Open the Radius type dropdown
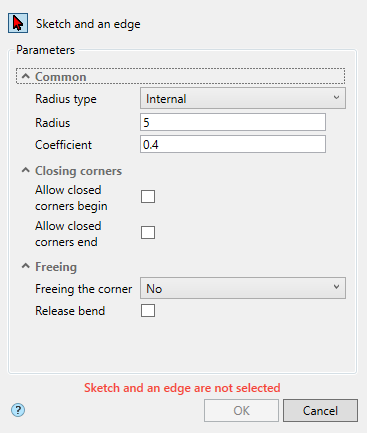The height and width of the screenshot is (434, 367). (243, 98)
